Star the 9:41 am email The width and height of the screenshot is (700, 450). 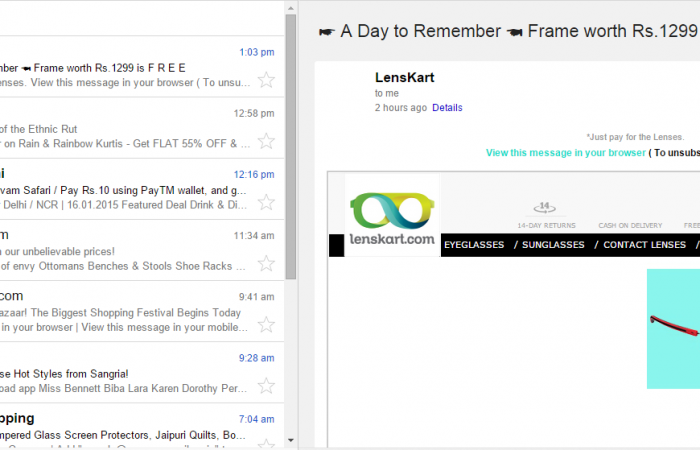click(x=266, y=324)
